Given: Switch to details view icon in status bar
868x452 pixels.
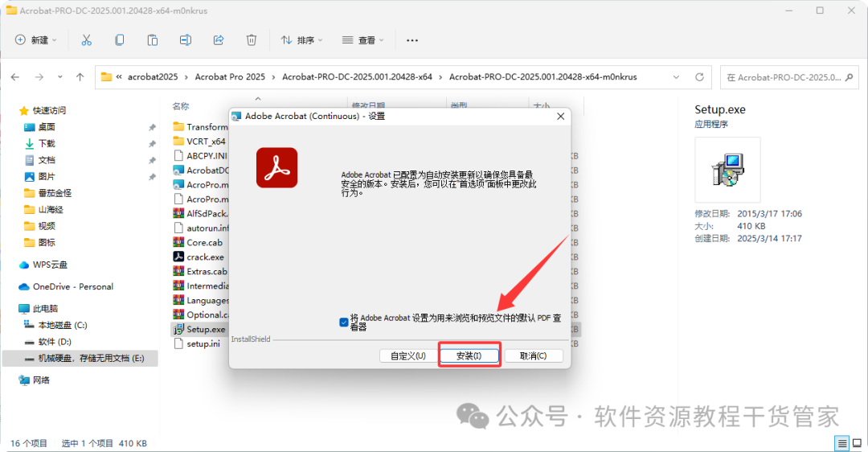Looking at the screenshot, I should (x=842, y=443).
